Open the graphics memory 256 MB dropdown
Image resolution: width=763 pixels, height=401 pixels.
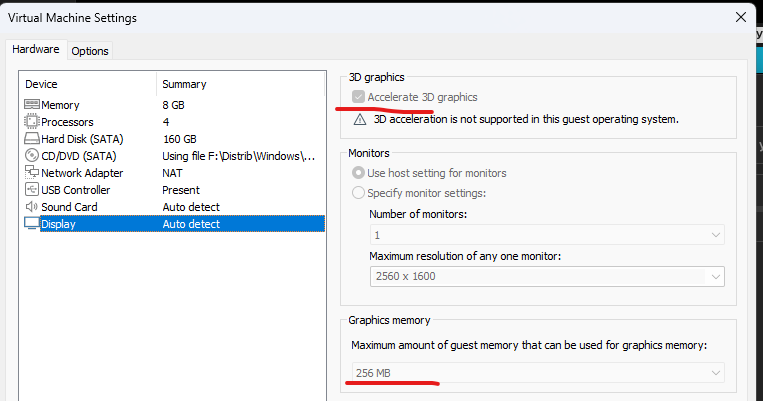point(537,373)
